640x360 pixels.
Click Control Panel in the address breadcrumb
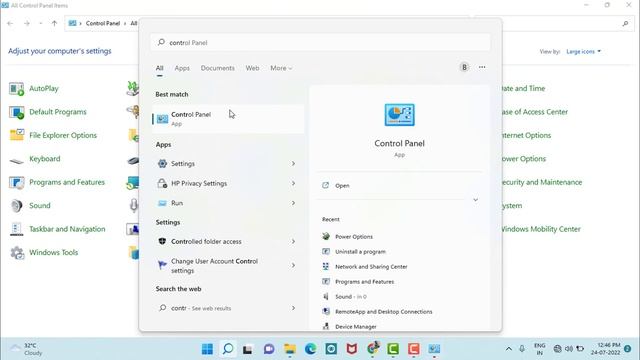coord(103,23)
